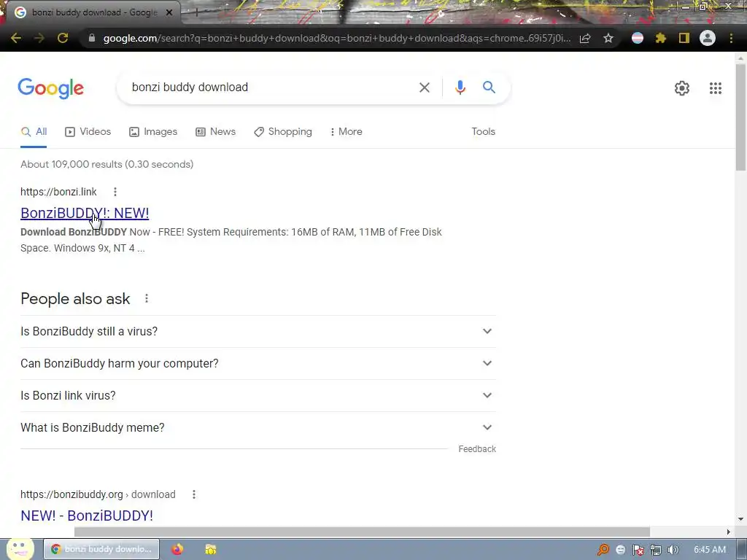This screenshot has width=747, height=560.
Task: Expand 'Is BonziBuddy still a virus?'
Action: 258,332
